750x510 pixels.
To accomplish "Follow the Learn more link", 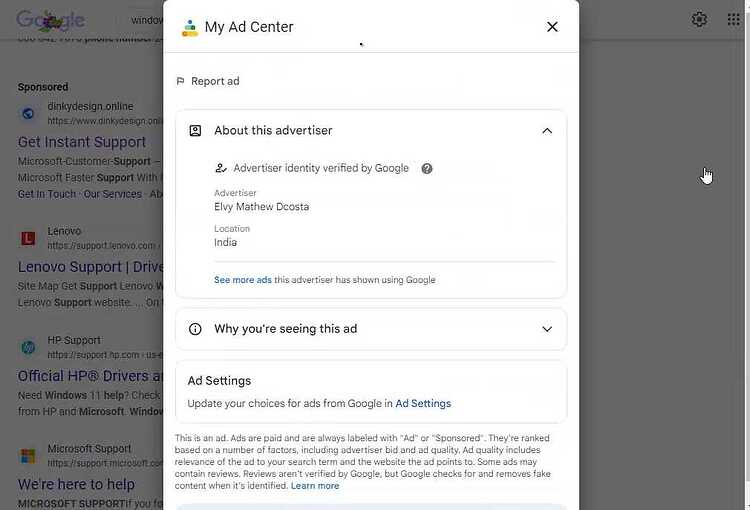I will [315, 486].
